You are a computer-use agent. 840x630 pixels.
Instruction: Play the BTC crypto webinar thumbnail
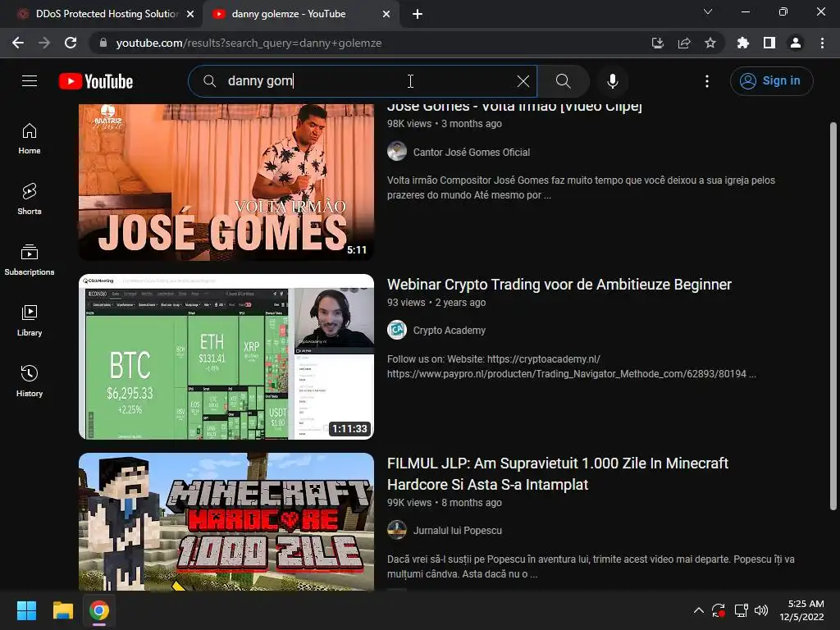(226, 357)
